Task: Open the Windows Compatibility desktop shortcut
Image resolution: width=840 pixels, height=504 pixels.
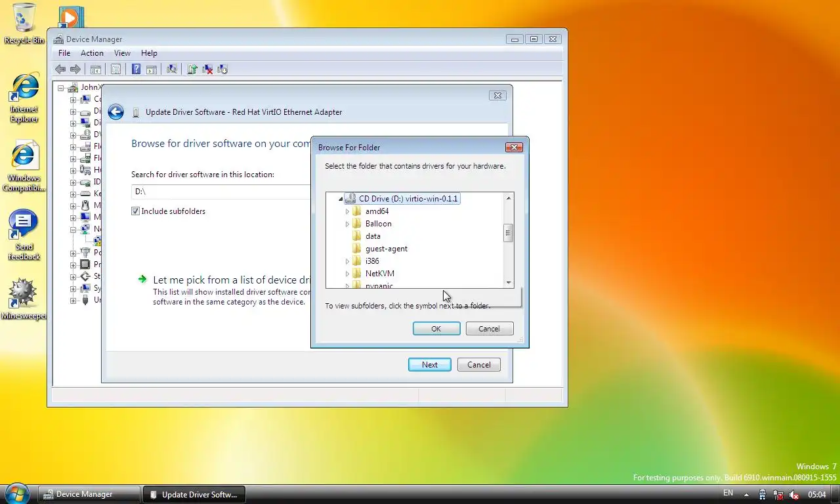Action: (24, 167)
